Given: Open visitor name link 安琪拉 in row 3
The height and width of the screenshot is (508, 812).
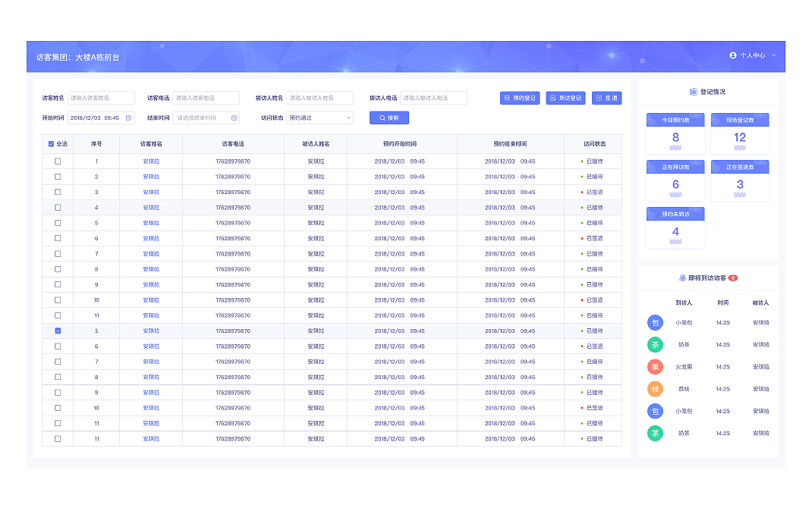Looking at the screenshot, I should pos(151,192).
